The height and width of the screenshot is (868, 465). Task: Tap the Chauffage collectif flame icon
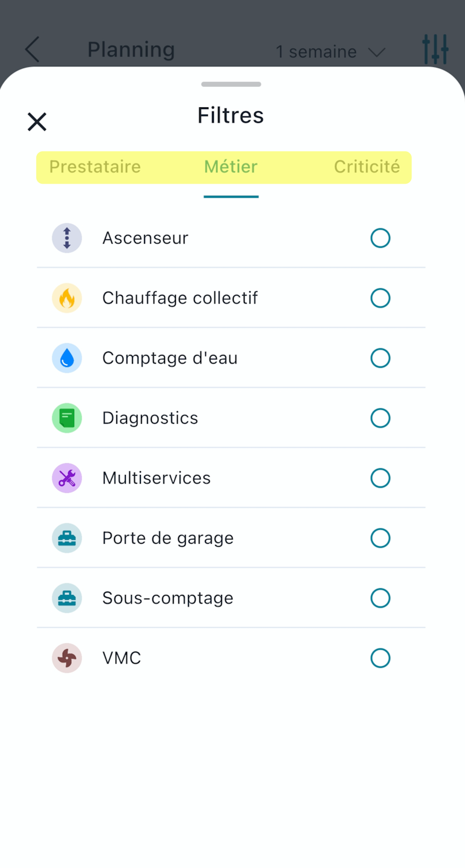67,298
